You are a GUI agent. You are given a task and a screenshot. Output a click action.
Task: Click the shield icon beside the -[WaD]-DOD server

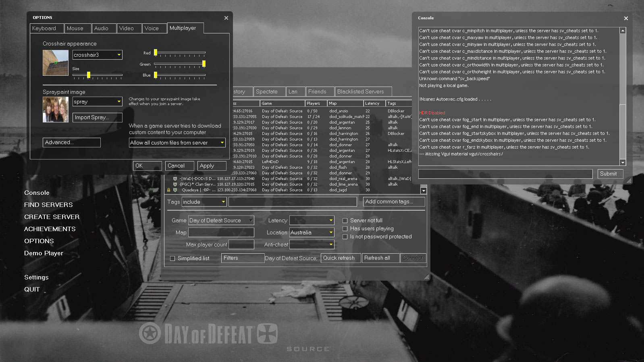point(175,179)
